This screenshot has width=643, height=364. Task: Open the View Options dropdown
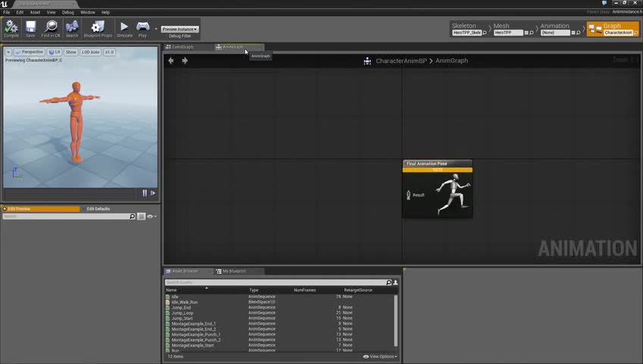[380, 356]
